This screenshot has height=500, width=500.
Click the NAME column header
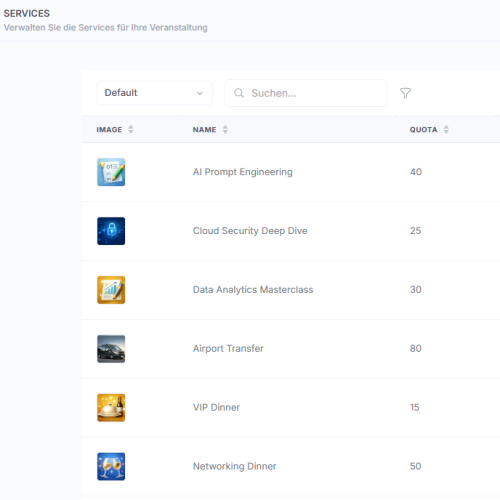pos(204,130)
